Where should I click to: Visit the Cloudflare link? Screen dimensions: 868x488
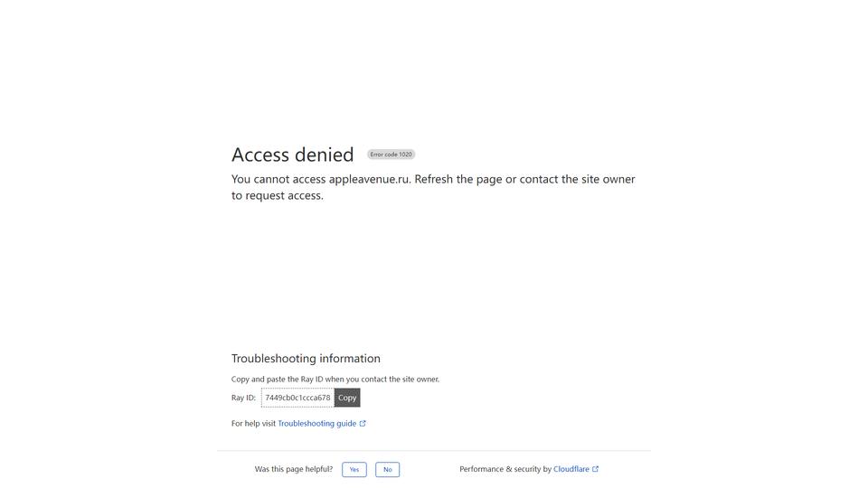tap(571, 469)
